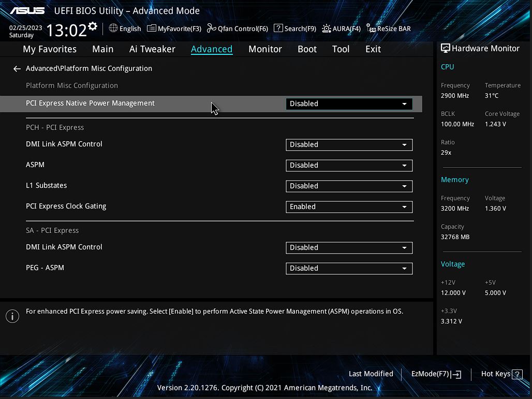The height and width of the screenshot is (399, 532).
Task: Click the memory voltage value 1.360 V
Action: [495, 209]
